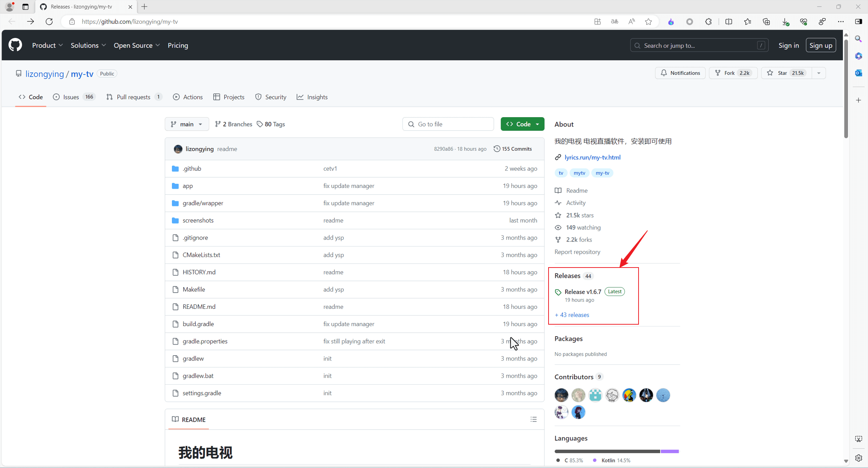868x468 pixels.
Task: Expand the Code green button dropdown
Action: point(536,123)
